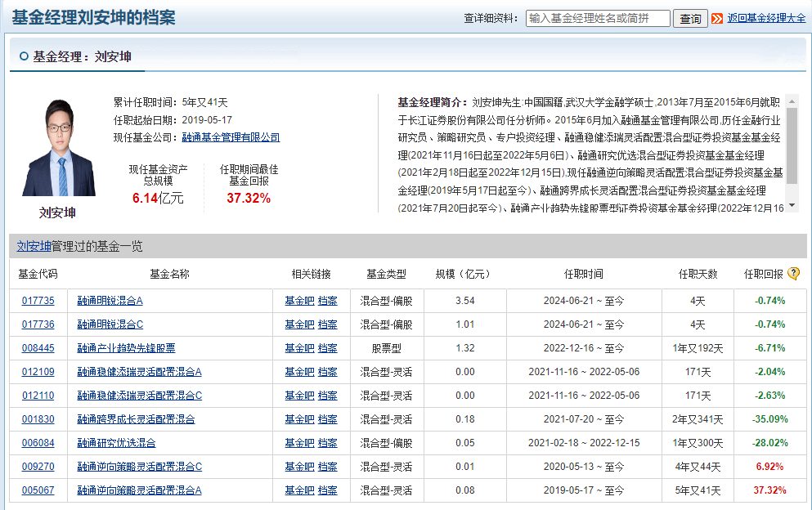Click the 6.14亿元 total asset value
This screenshot has width=812, height=510.
tap(158, 199)
